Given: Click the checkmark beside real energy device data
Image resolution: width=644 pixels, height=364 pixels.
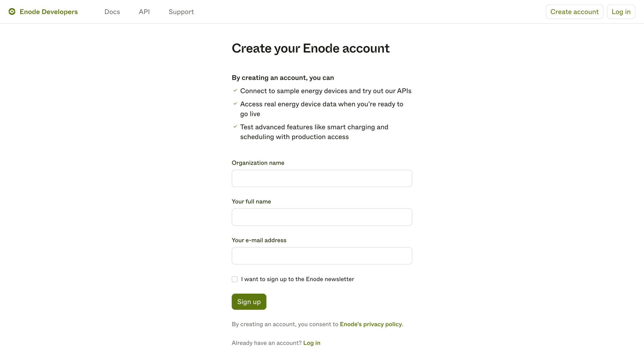Looking at the screenshot, I should [x=235, y=103].
